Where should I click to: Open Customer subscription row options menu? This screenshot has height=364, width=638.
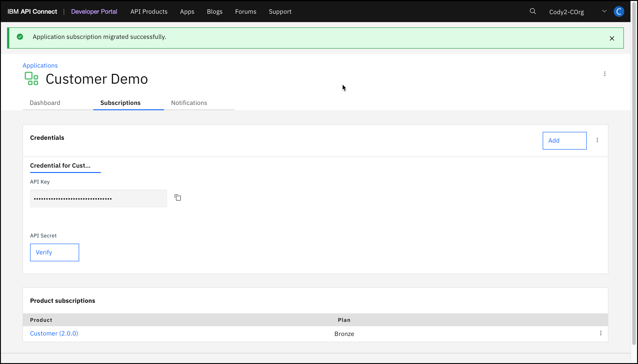tap(601, 333)
